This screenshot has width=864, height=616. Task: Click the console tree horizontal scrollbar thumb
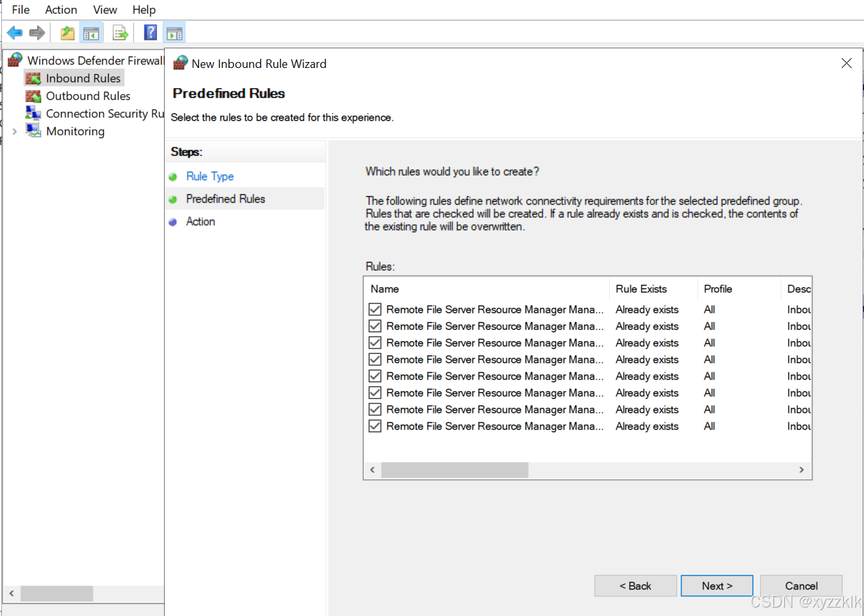[x=57, y=593]
